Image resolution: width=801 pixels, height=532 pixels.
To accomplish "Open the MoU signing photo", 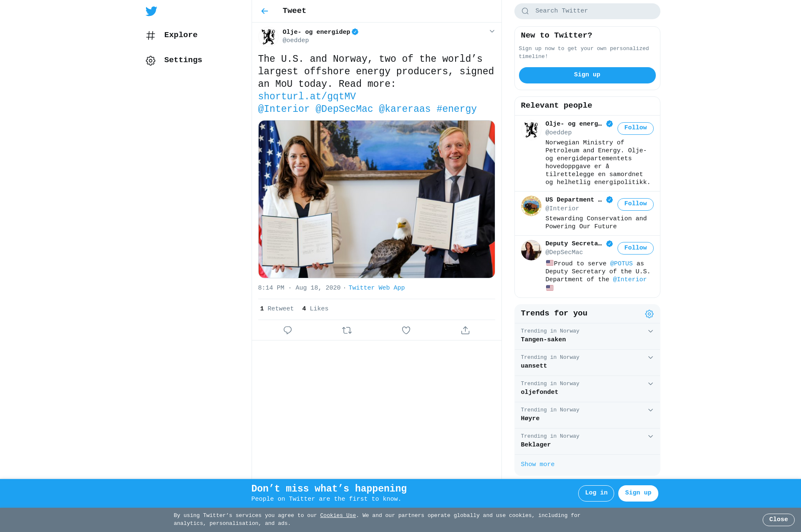I will [x=376, y=199].
